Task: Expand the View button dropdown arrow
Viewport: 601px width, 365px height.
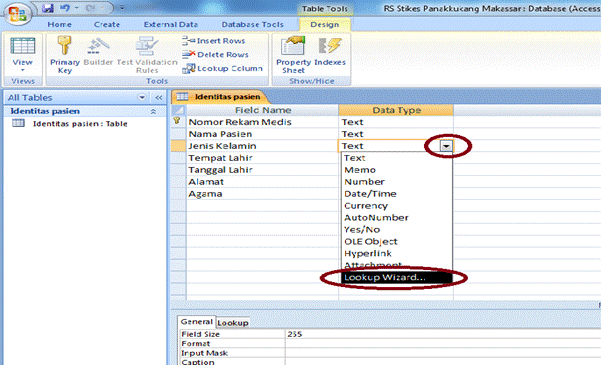Action: coord(23,70)
